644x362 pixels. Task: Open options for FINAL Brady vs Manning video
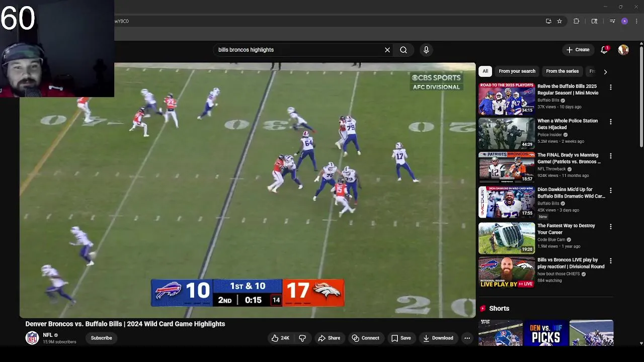tap(611, 156)
